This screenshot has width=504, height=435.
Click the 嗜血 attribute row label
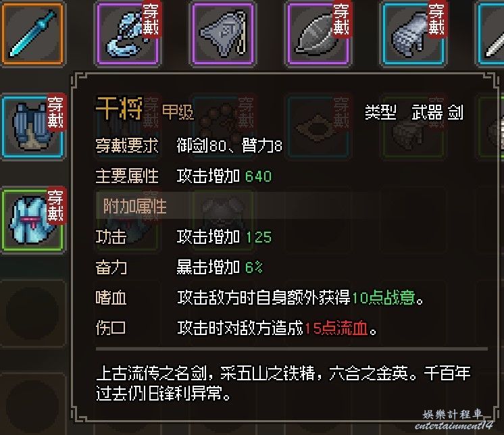click(x=111, y=298)
